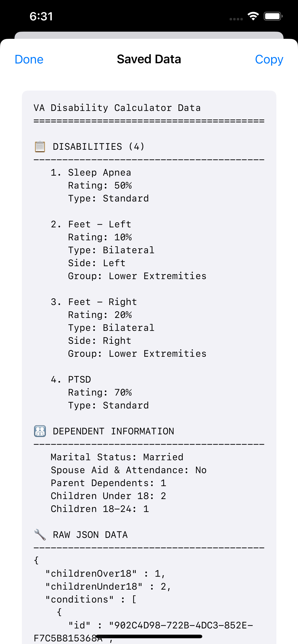This screenshot has width=298, height=644.
Task: Click the clipboard icon beside DISABILITIES
Action: pyautogui.click(x=40, y=147)
